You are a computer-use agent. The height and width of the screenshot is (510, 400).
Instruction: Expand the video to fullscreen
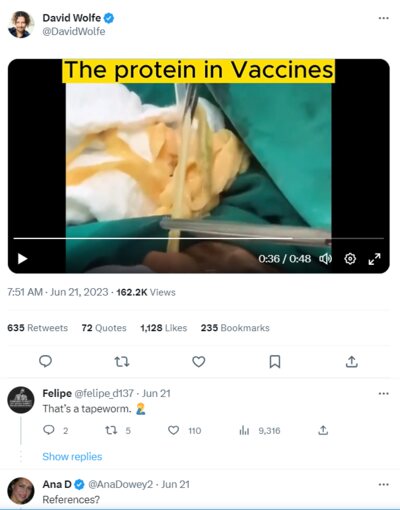(x=374, y=259)
